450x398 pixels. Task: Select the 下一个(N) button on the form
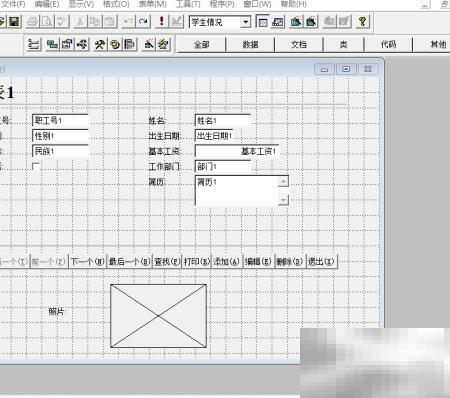tap(88, 262)
